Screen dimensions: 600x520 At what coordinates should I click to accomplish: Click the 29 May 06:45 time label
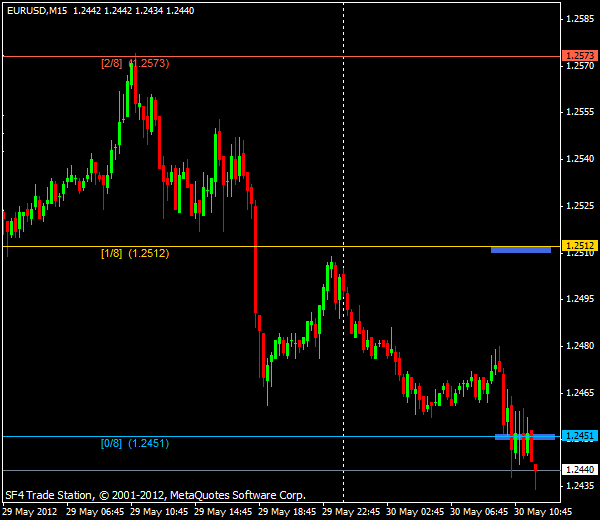pos(95,512)
